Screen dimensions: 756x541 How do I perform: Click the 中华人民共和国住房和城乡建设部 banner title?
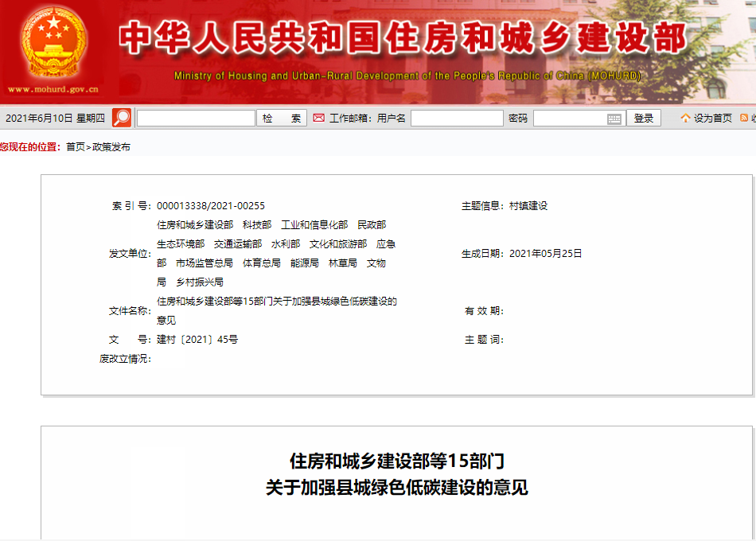coord(403,38)
